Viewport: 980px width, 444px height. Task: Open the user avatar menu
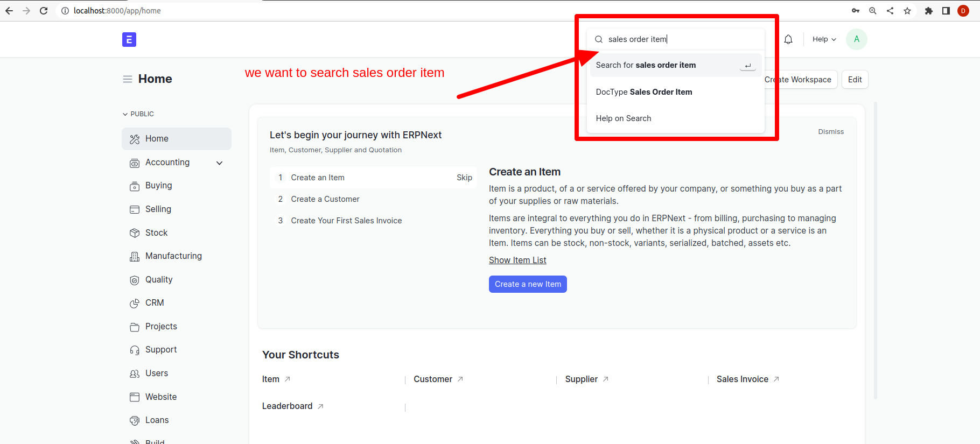(x=857, y=39)
